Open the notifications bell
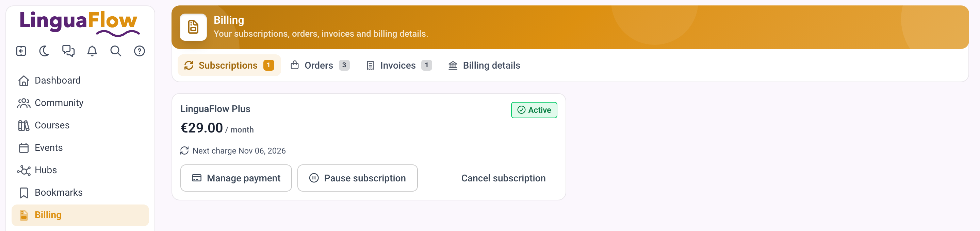This screenshot has width=980, height=231. 92,51
